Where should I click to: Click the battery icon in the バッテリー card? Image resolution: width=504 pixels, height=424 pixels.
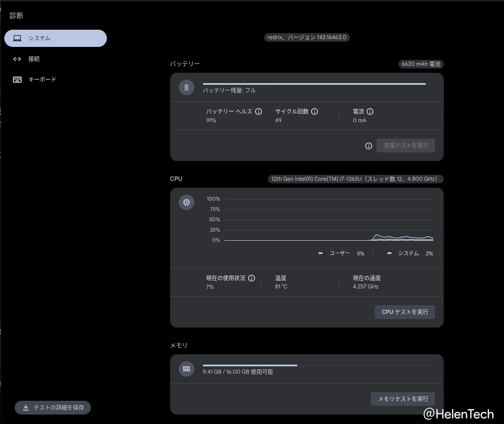[x=186, y=87]
